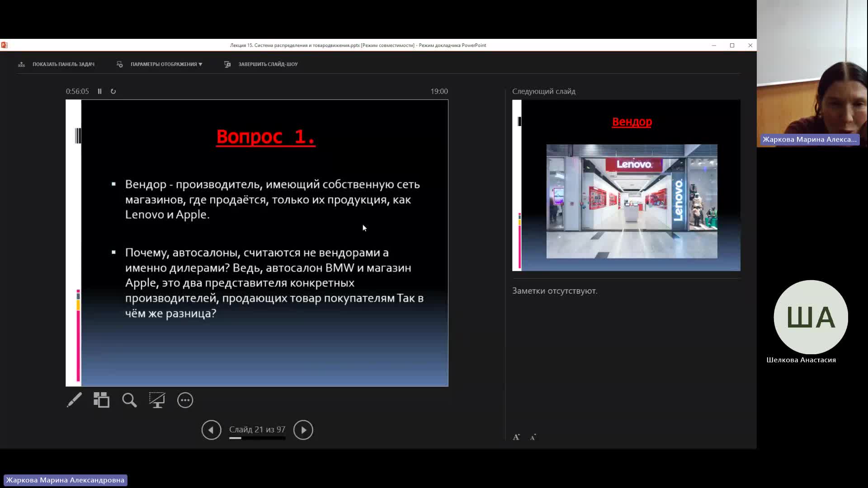Select the pen and laser pointer tool
The image size is (868, 488).
coord(75,400)
